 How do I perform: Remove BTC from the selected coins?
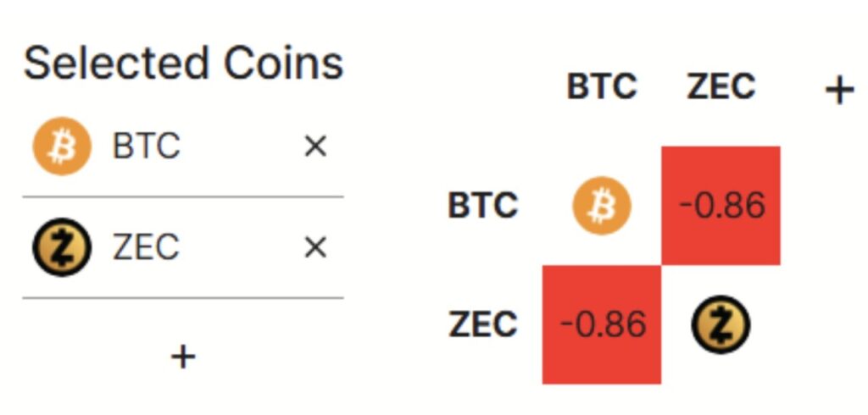click(x=314, y=147)
